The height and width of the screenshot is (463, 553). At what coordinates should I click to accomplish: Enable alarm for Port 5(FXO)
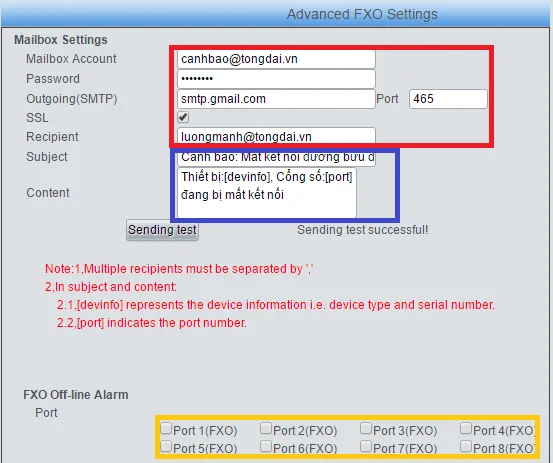(x=166, y=446)
